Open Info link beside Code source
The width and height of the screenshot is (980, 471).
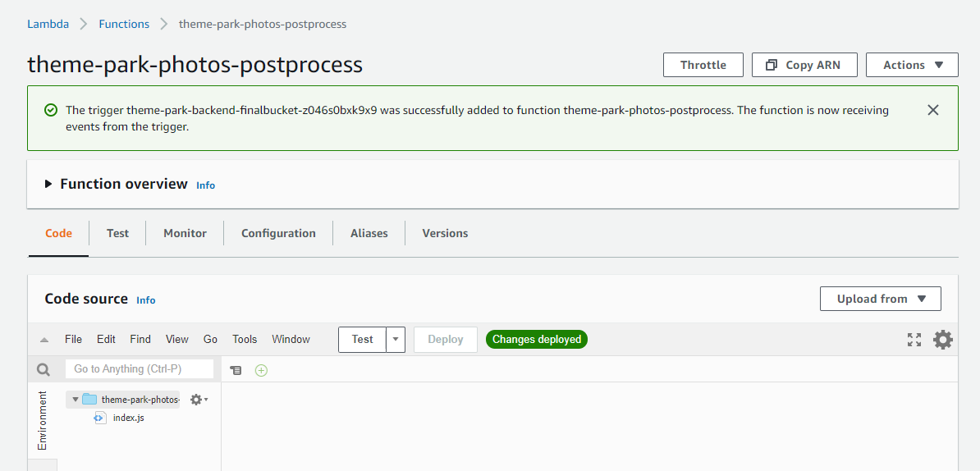click(145, 300)
